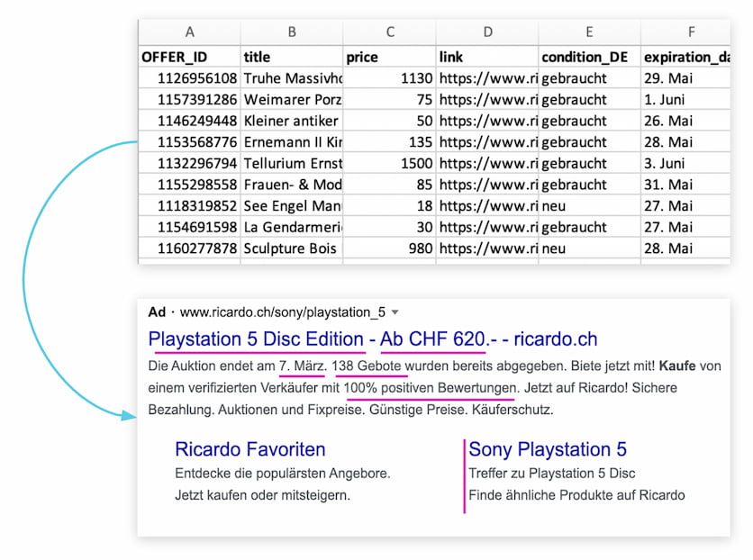Select column B header
The height and width of the screenshot is (560, 753).
pos(292,32)
